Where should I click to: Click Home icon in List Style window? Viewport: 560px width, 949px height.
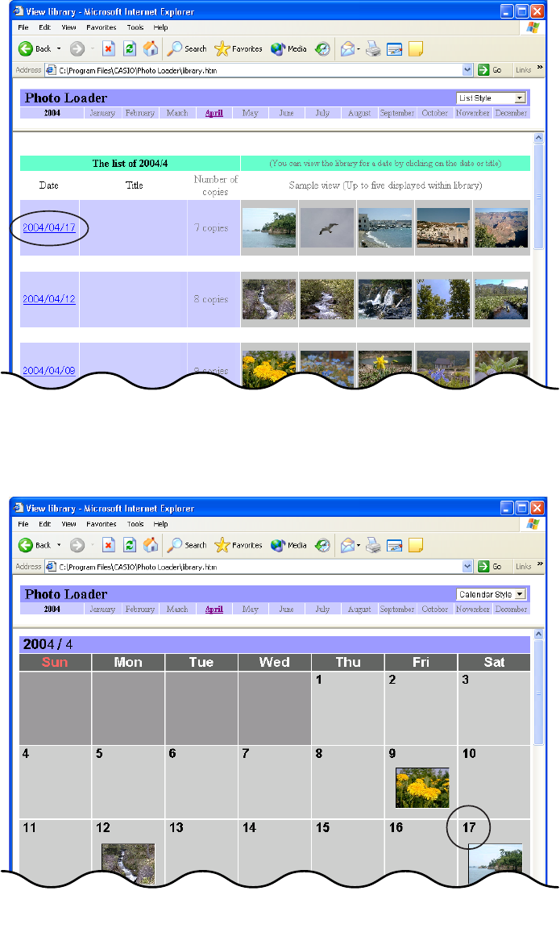(151, 49)
